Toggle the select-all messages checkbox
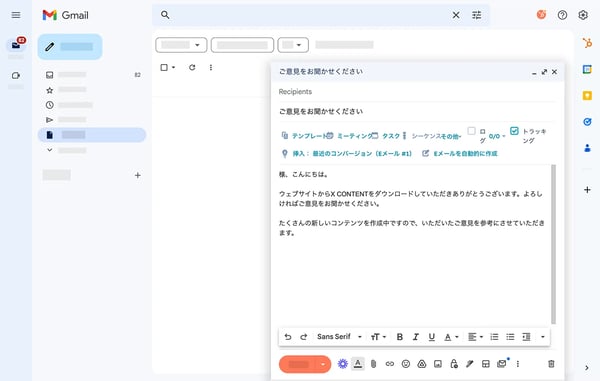 [x=164, y=67]
